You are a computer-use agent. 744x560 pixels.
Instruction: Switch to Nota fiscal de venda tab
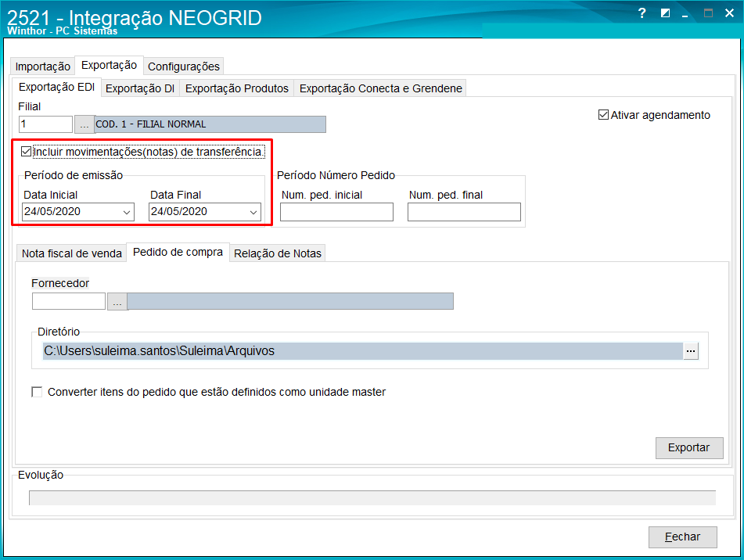(x=72, y=253)
